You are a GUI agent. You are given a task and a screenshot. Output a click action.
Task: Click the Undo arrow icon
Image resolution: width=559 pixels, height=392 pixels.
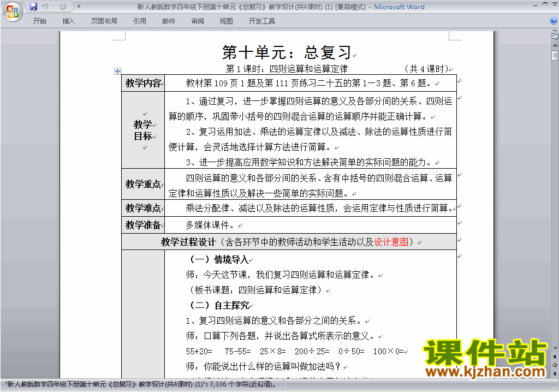click(45, 7)
